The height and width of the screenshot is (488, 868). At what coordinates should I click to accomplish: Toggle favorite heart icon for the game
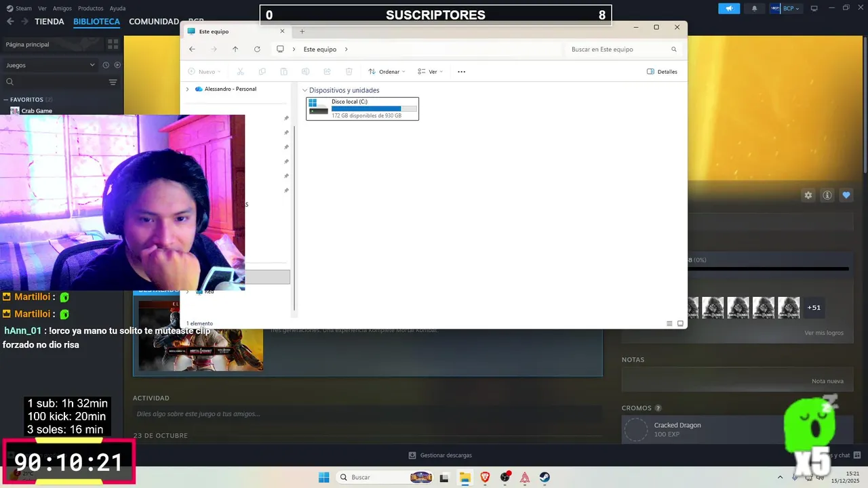click(x=846, y=195)
